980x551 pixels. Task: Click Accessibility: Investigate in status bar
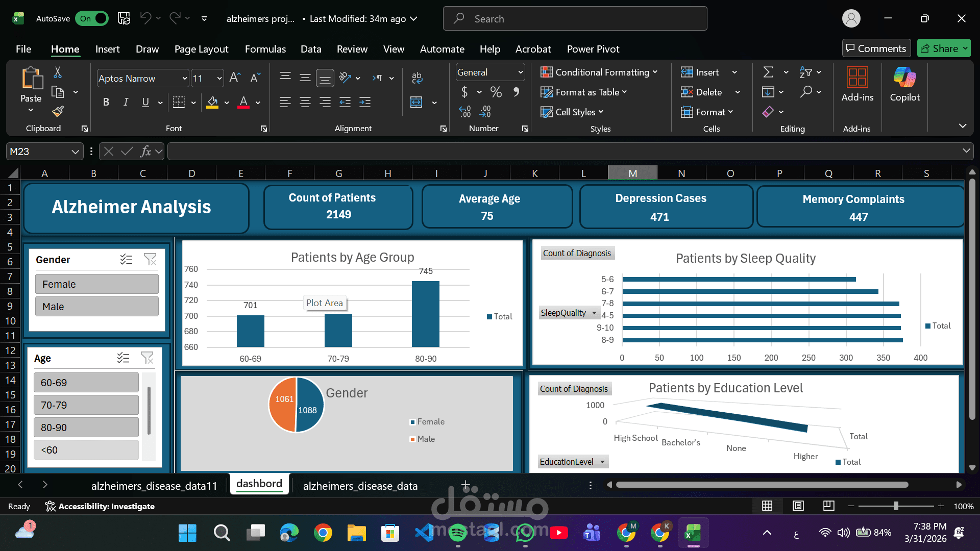pyautogui.click(x=100, y=506)
